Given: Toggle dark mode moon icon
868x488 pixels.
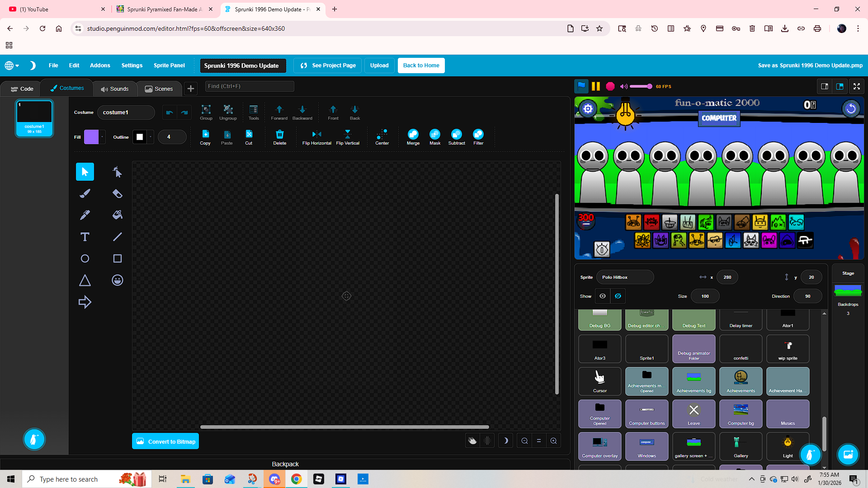Looking at the screenshot, I should coord(33,66).
